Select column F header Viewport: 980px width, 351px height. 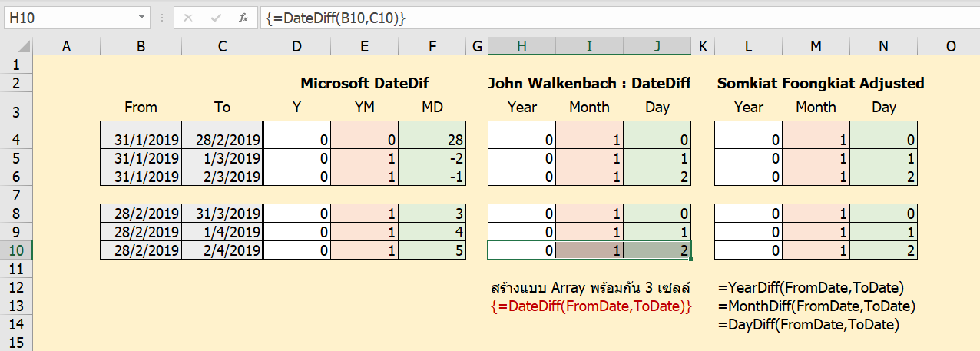pos(432,47)
